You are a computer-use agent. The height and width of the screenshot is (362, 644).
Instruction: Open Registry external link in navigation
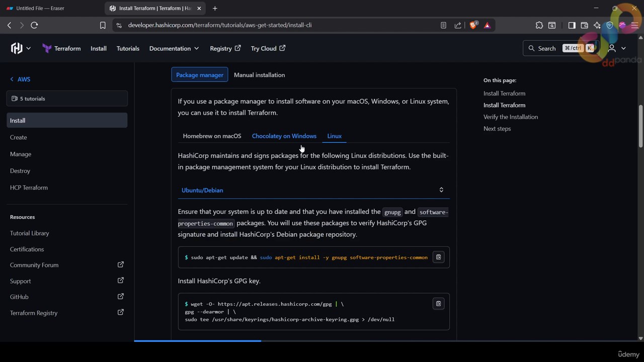[225, 48]
